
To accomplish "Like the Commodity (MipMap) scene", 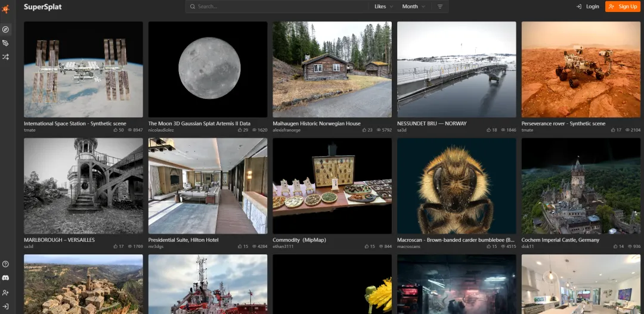I will coord(367,246).
